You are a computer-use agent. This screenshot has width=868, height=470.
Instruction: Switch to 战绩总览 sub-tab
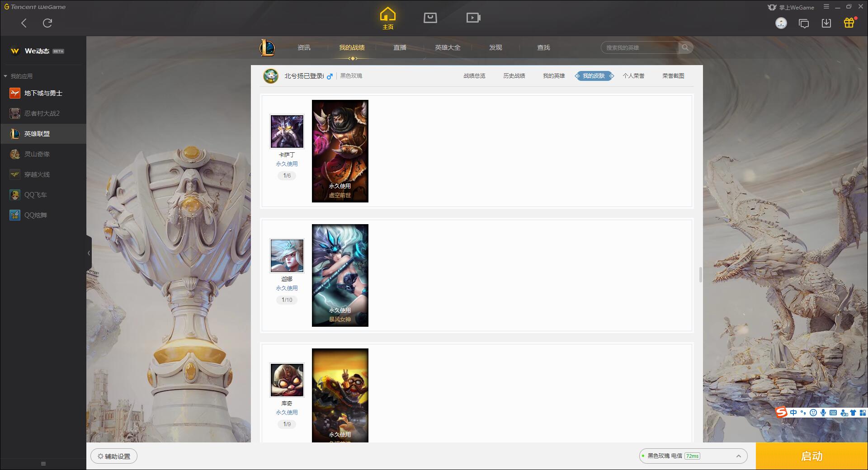pos(474,76)
